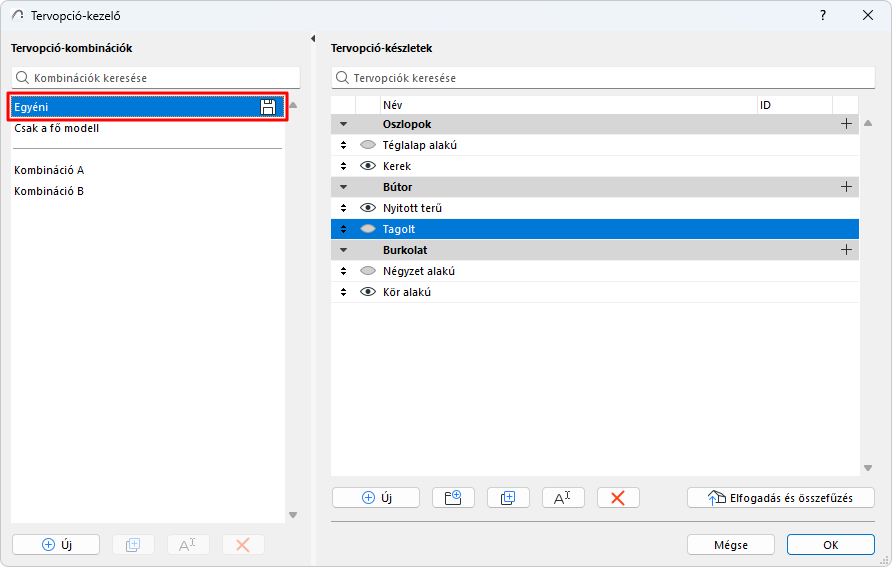Image resolution: width=892 pixels, height=567 pixels.
Task: Select the Négyzet alakú option name
Action: pyautogui.click(x=419, y=271)
